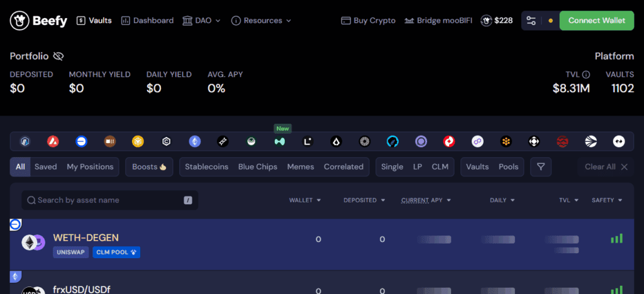Expand the Resources dropdown menu
The width and height of the screenshot is (644, 294).
pos(261,21)
